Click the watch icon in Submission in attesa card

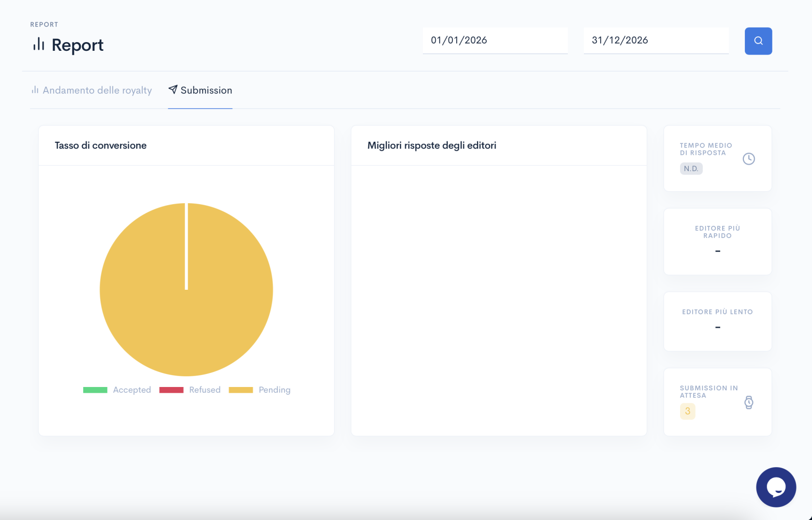point(748,402)
